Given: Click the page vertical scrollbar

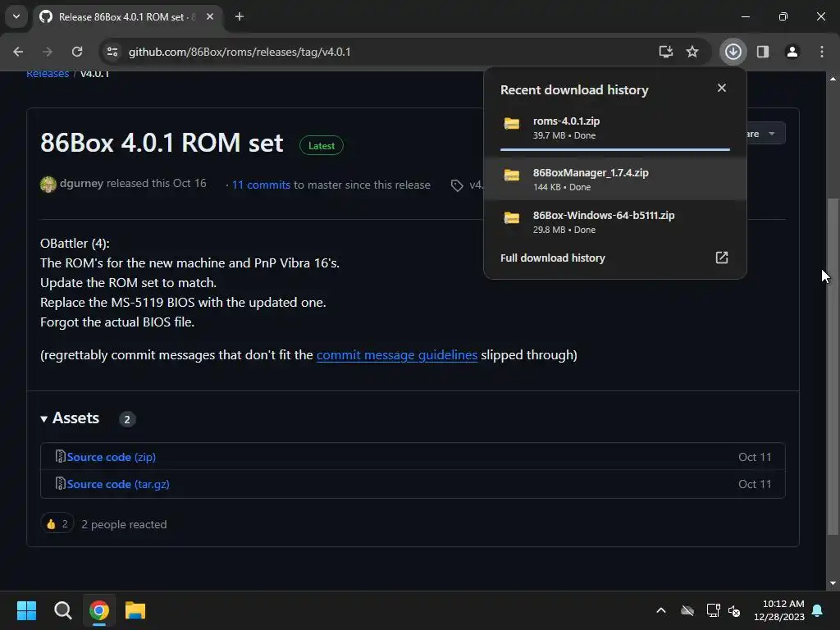Looking at the screenshot, I should click(x=833, y=366).
